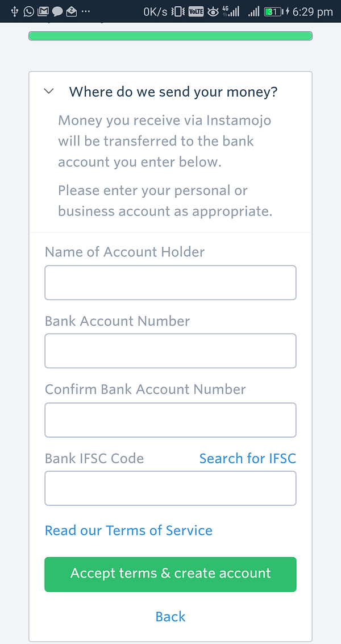Focus the Name of Account Holder field
Viewport: 341px width, 644px height.
pos(170,282)
